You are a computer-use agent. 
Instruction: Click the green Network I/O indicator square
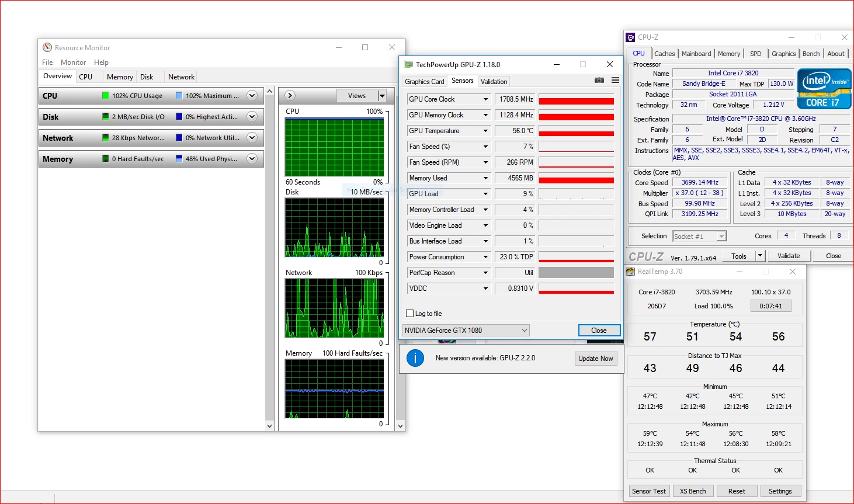pyautogui.click(x=106, y=137)
